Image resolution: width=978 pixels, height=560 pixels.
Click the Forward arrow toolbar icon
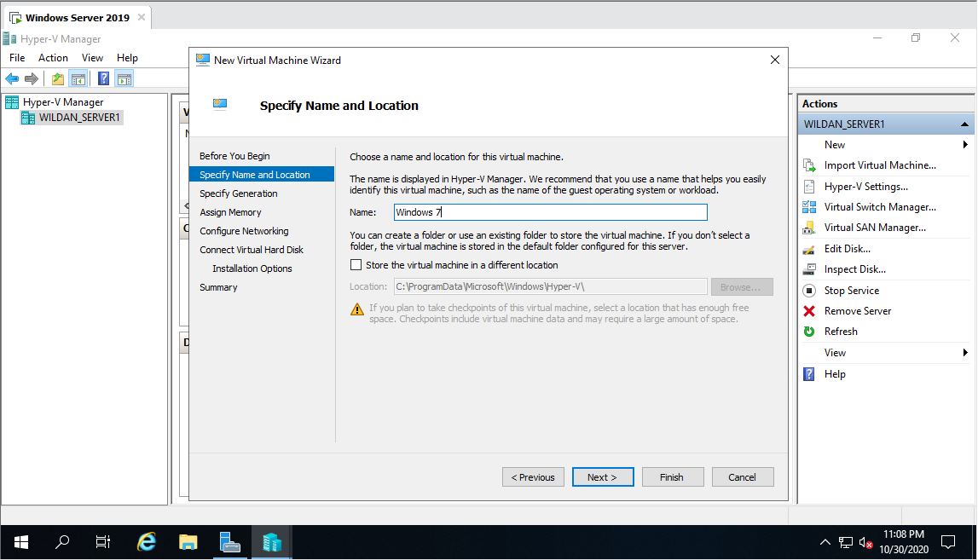[32, 78]
